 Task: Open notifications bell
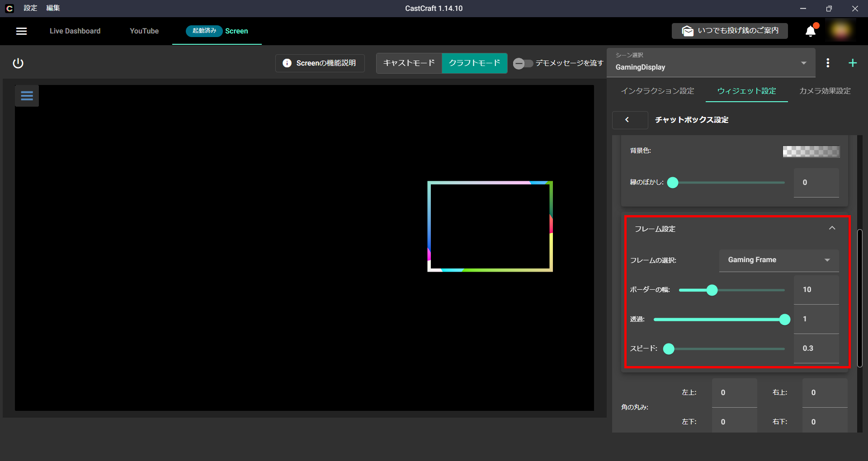coord(810,31)
